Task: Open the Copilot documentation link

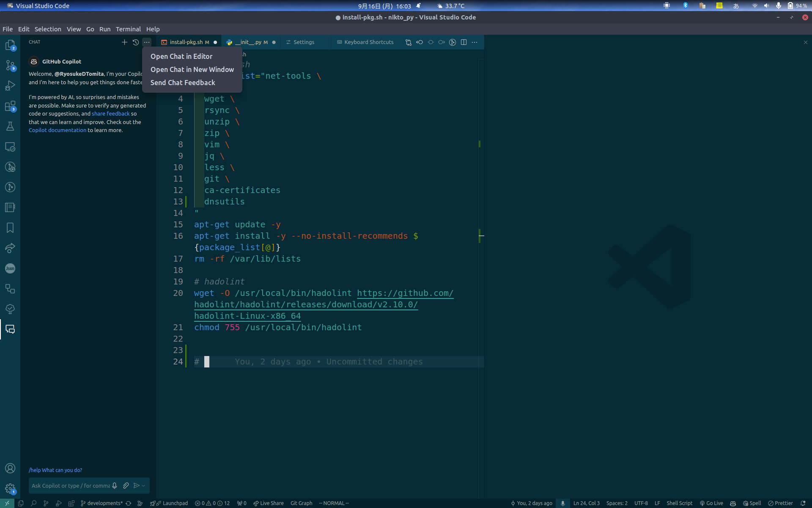Action: pyautogui.click(x=57, y=130)
